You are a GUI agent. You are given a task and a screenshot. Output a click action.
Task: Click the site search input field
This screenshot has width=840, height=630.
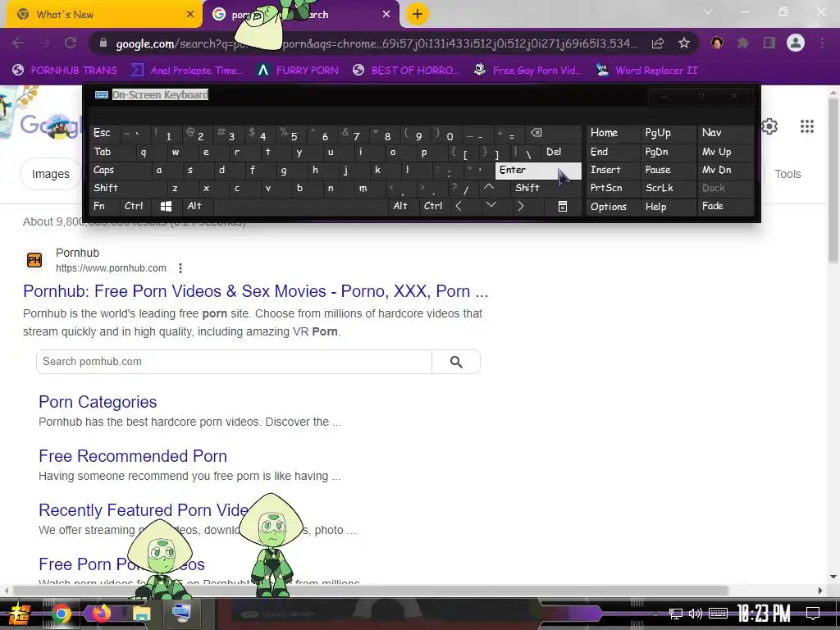234,362
